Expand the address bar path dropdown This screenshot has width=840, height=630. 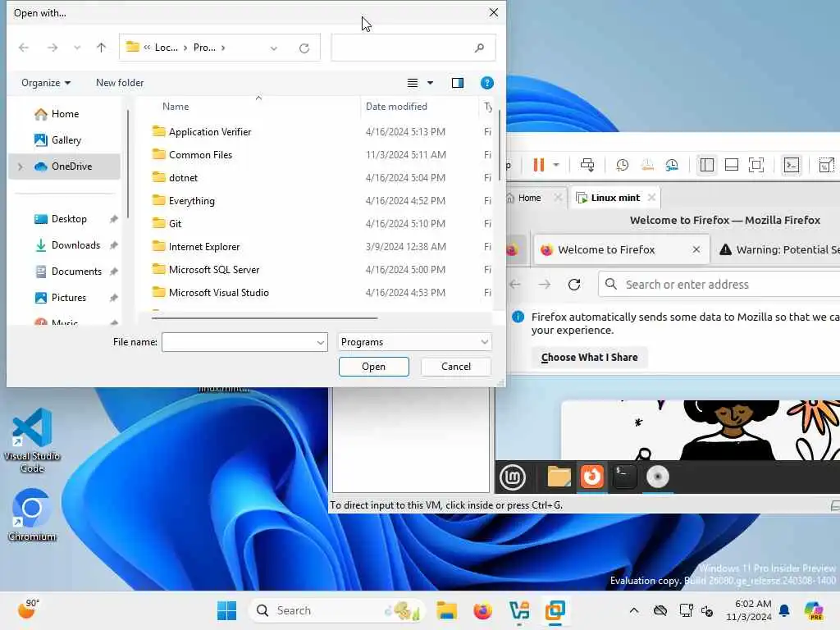tap(274, 48)
